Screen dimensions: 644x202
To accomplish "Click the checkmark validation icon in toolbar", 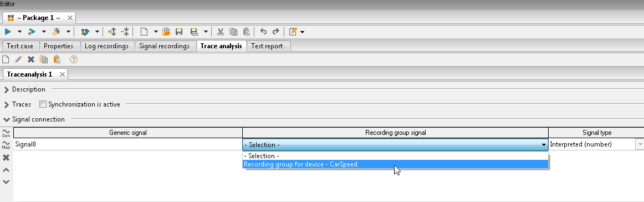I will click(85, 32).
